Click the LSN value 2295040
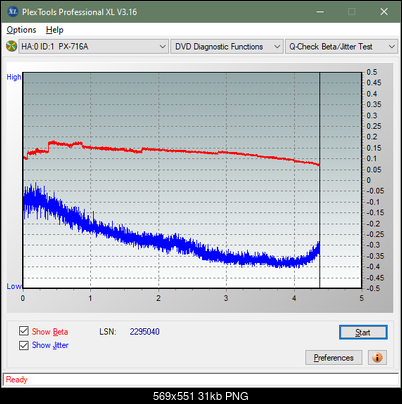The image size is (402, 404). coord(145,332)
